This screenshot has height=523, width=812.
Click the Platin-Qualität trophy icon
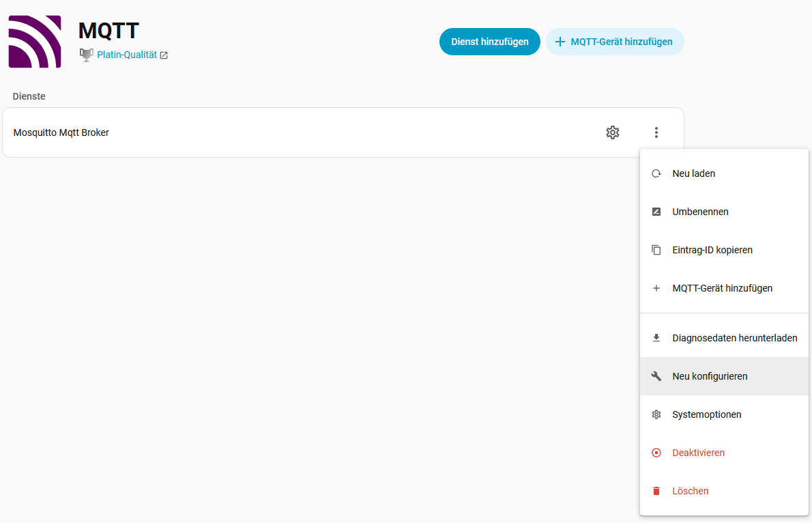[87, 55]
